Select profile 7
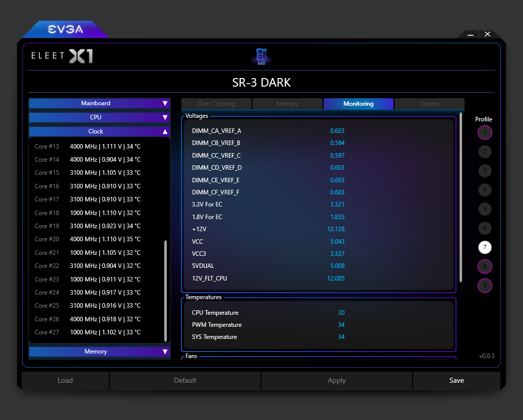The height and width of the screenshot is (420, 523). tap(485, 247)
